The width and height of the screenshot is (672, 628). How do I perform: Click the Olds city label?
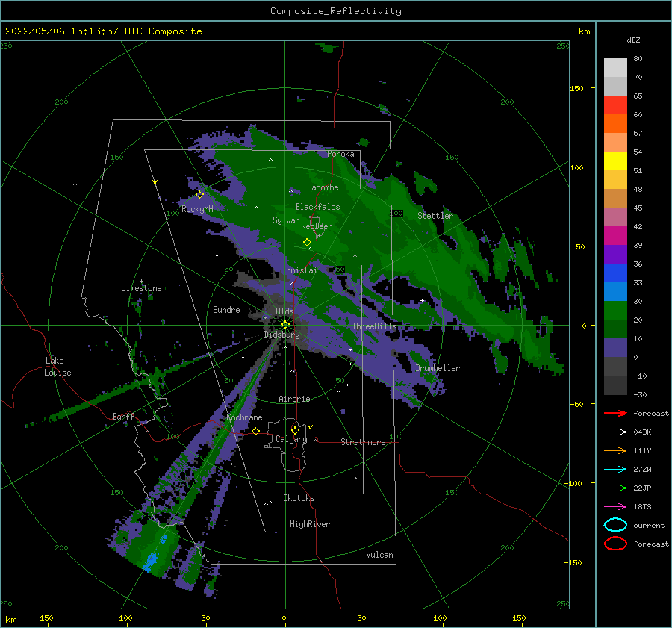click(284, 311)
